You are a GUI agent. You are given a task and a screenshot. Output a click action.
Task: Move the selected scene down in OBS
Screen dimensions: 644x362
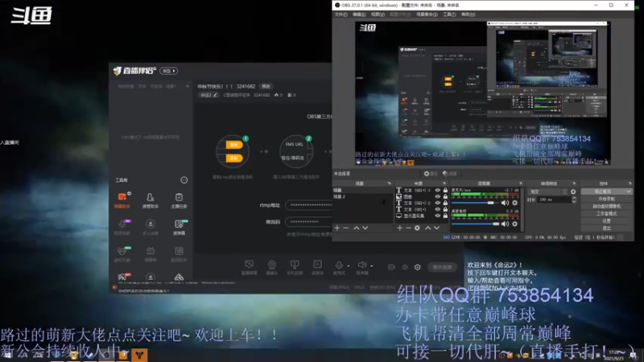pos(365,228)
